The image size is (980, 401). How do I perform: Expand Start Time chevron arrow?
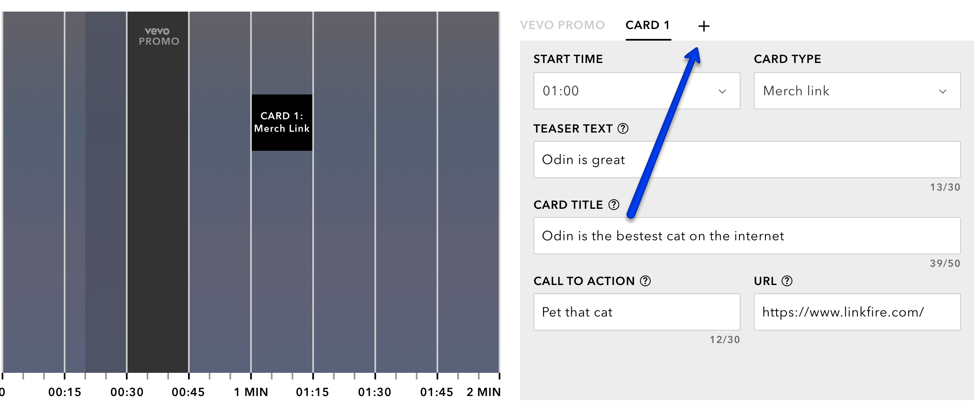click(722, 91)
